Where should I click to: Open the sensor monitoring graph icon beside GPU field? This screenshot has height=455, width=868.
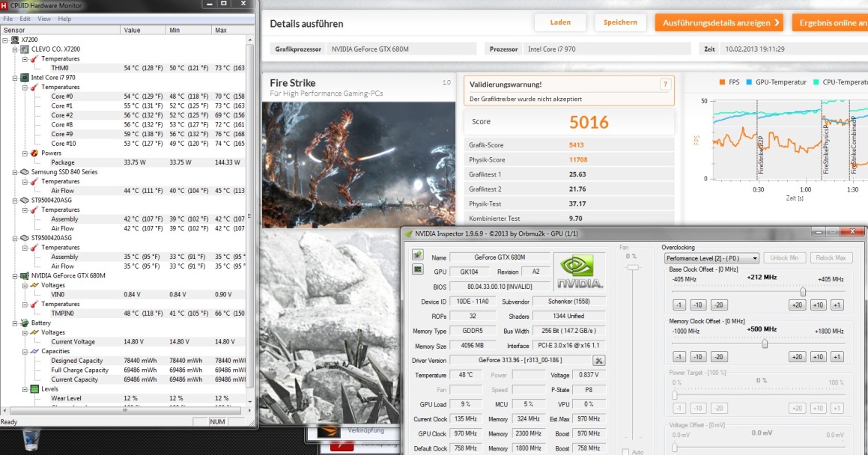pyautogui.click(x=417, y=270)
